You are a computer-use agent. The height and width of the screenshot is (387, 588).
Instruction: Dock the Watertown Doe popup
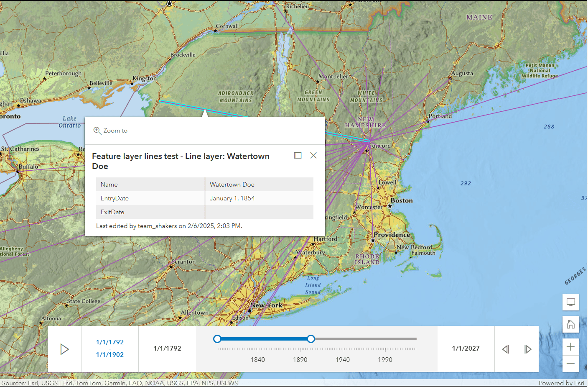[298, 155]
